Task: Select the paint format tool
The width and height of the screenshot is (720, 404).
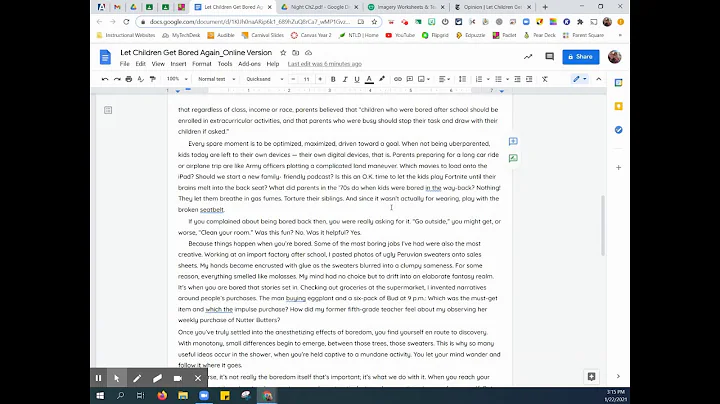Action: (x=152, y=79)
